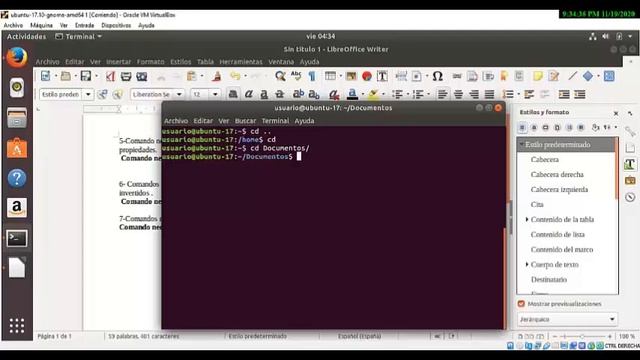This screenshot has height=360, width=640.
Task: Toggle italic formatting button
Action: [249, 94]
